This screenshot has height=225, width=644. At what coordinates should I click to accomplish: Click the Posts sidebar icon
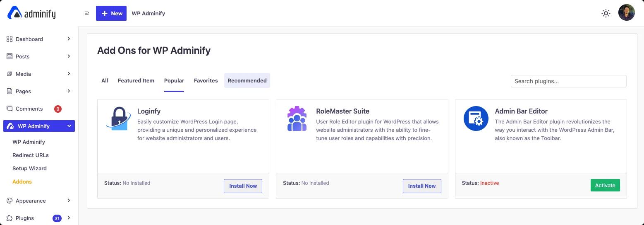[x=10, y=56]
